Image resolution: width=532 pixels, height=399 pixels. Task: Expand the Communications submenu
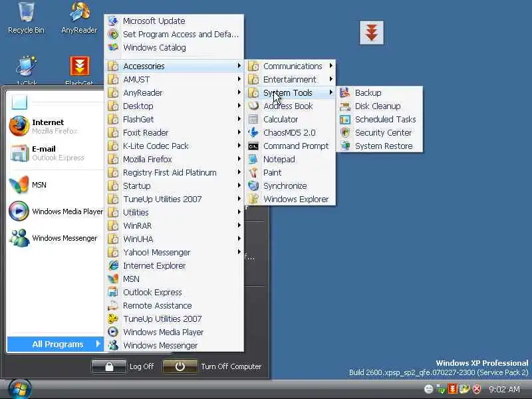pos(290,66)
